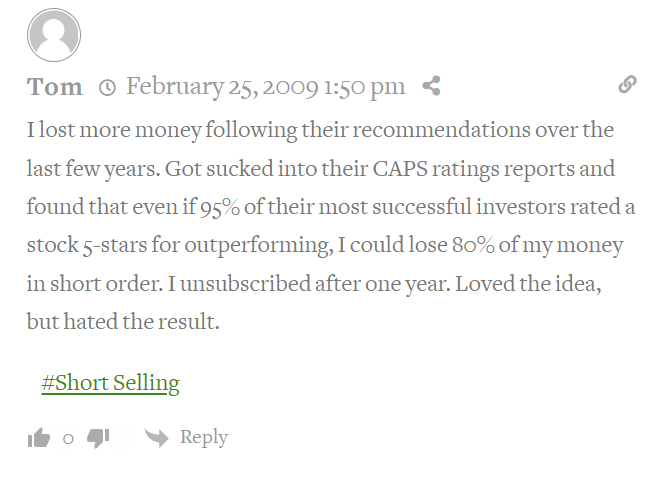Click the phrase "5-stars" in the comment
The width and height of the screenshot is (655, 482).
(x=115, y=245)
